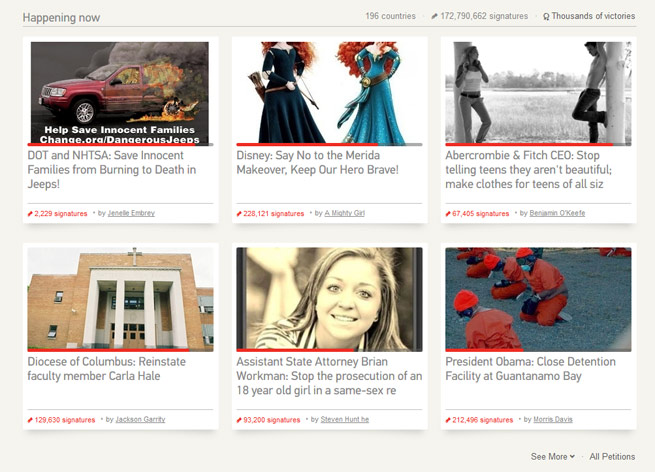Click pen icon next to 228,121 signatures
This screenshot has height=472, width=655.
coord(239,214)
